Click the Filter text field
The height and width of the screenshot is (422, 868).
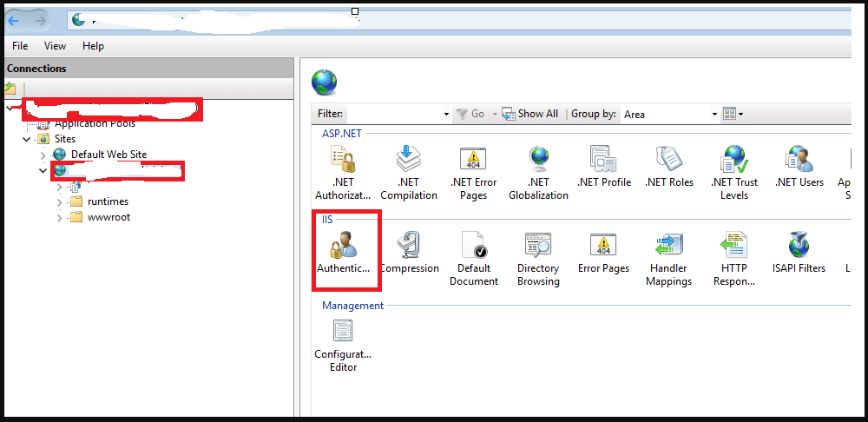(x=394, y=114)
